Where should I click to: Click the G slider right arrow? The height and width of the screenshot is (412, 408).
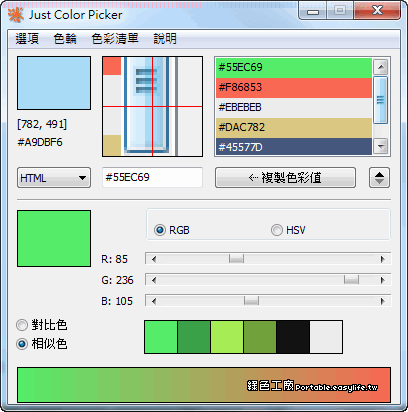(382, 280)
